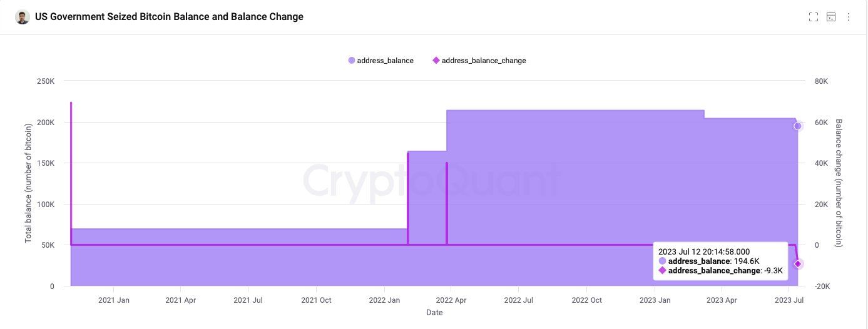Select the circle data point at 194.6K balance
The width and height of the screenshot is (868, 329).
coord(798,126)
